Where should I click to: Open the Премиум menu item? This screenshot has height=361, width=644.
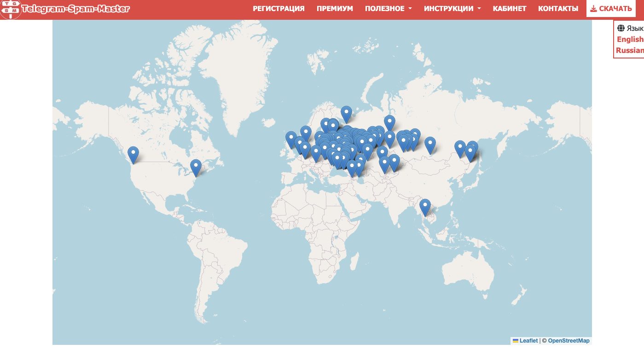pyautogui.click(x=335, y=9)
